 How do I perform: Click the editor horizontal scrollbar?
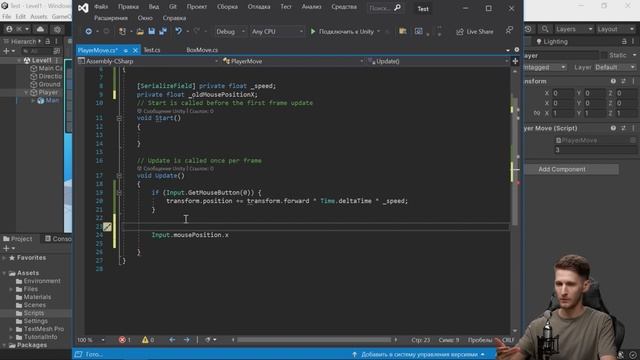point(313,340)
